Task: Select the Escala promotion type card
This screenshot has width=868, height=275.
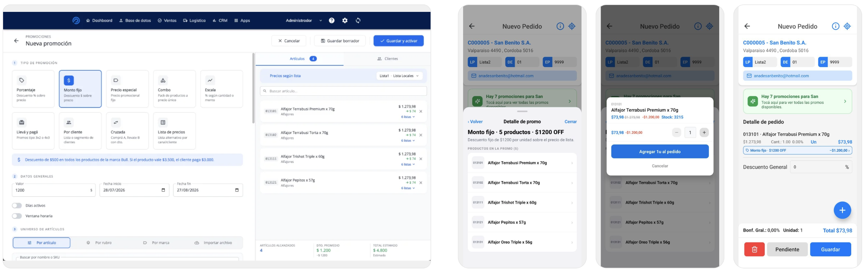Action: (x=221, y=89)
